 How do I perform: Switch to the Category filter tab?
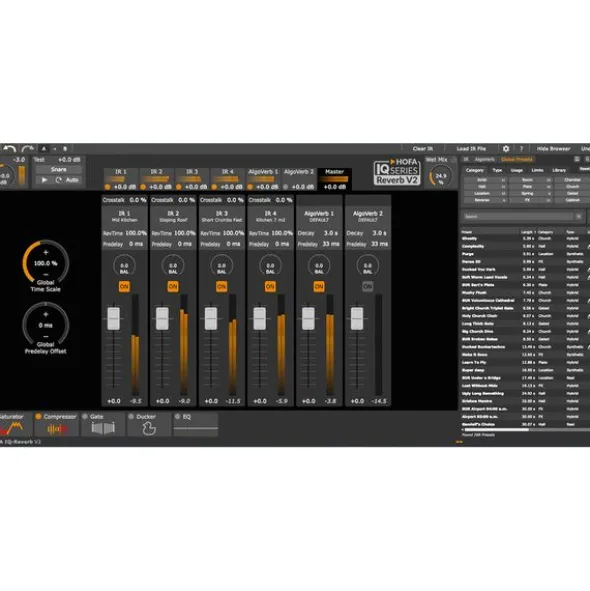coord(475,170)
